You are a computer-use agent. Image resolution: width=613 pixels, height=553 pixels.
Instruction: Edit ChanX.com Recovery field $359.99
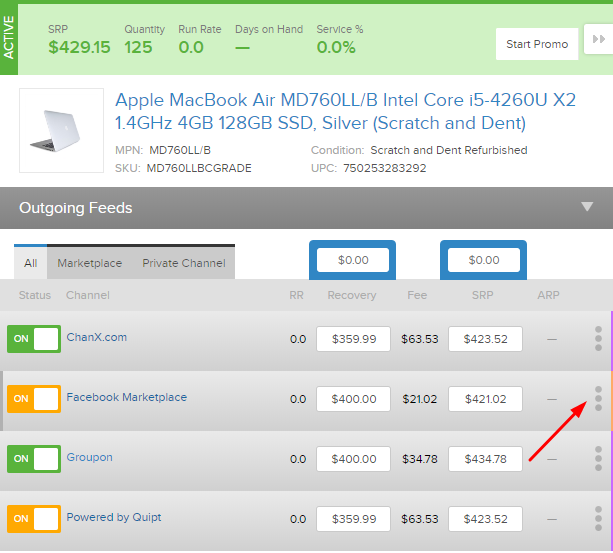pos(353,339)
